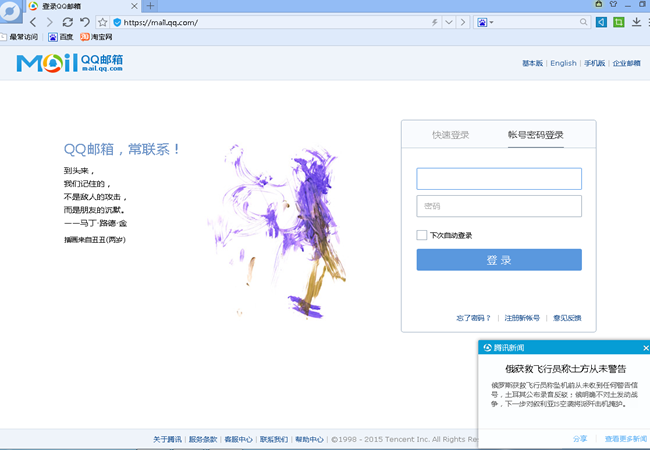This screenshot has width=650, height=450.
Task: Open the 最常访问 bookmark
Action: coord(19,37)
